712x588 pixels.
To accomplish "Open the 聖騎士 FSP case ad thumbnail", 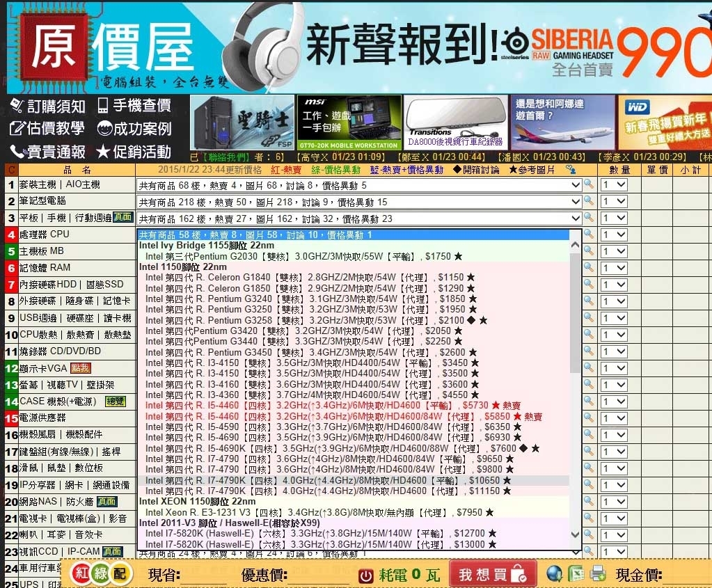I will coord(242,122).
